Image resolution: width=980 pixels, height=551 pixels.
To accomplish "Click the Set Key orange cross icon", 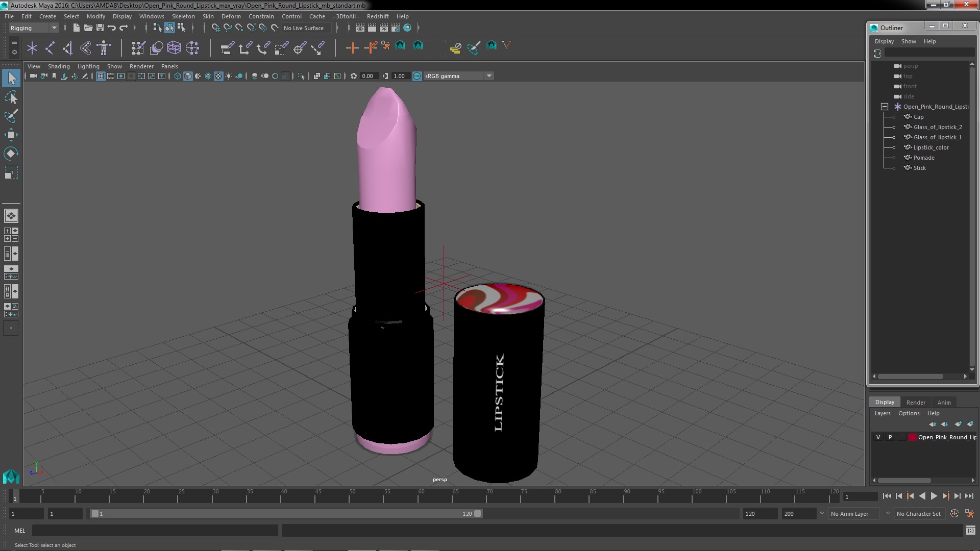I will [x=352, y=48].
